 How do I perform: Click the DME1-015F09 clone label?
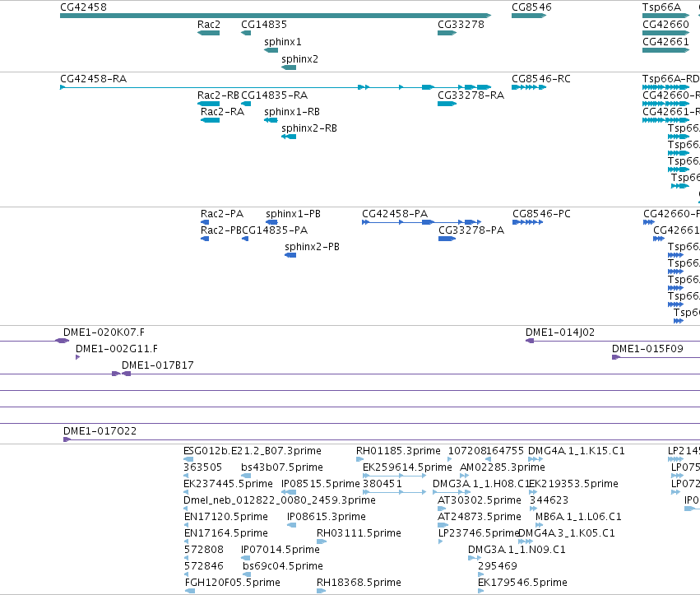[647, 349]
